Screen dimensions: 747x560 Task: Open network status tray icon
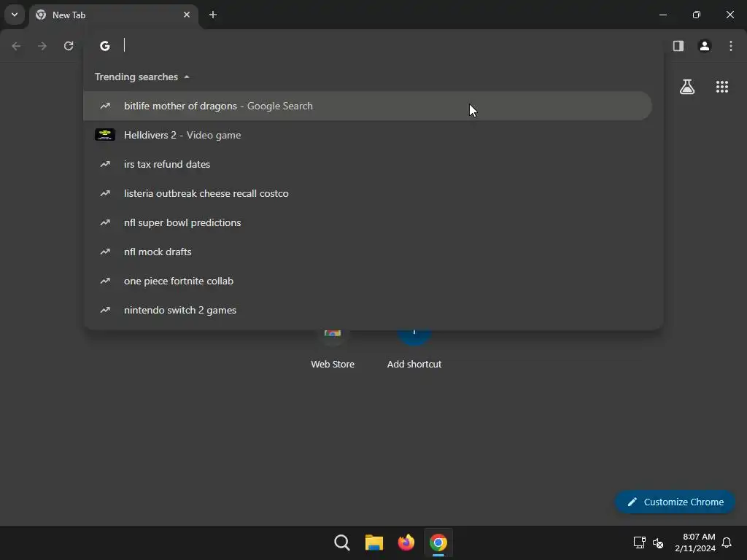(639, 542)
